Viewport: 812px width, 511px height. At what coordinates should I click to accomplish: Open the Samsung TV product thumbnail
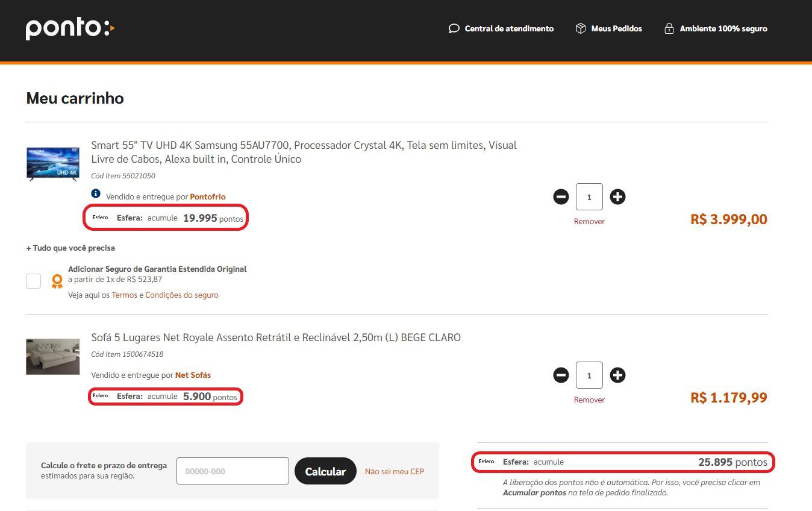point(53,163)
